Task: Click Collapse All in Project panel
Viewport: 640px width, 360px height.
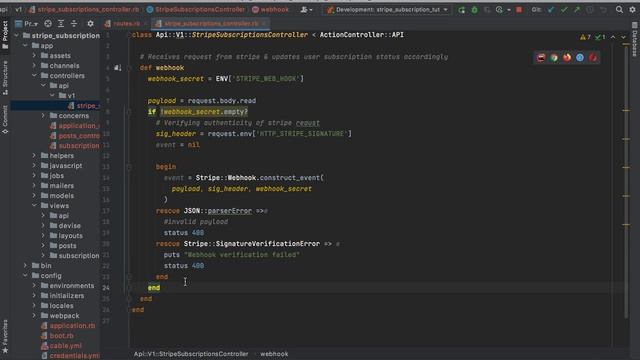Action: pyautogui.click(x=74, y=24)
